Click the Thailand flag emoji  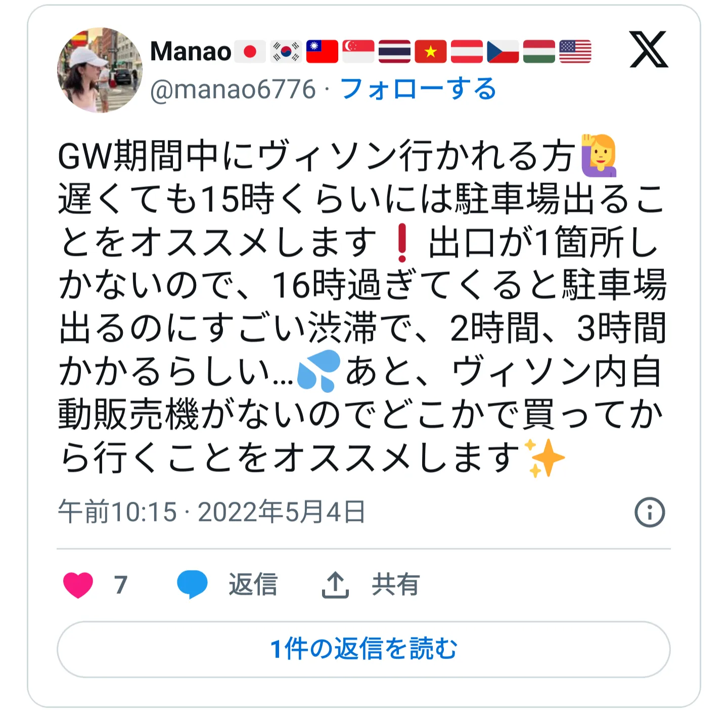point(394,52)
